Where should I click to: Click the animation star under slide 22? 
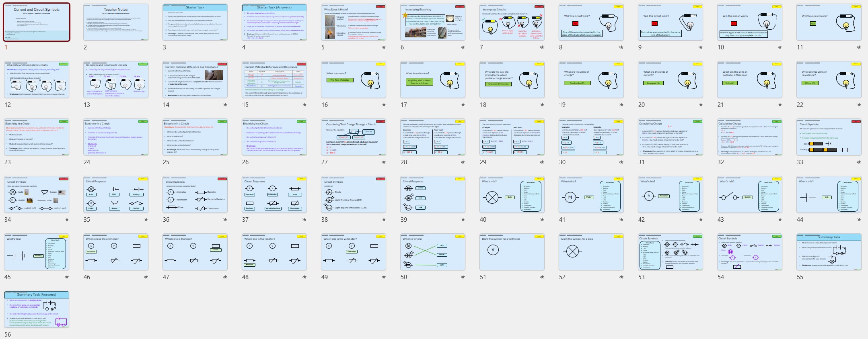tap(859, 105)
